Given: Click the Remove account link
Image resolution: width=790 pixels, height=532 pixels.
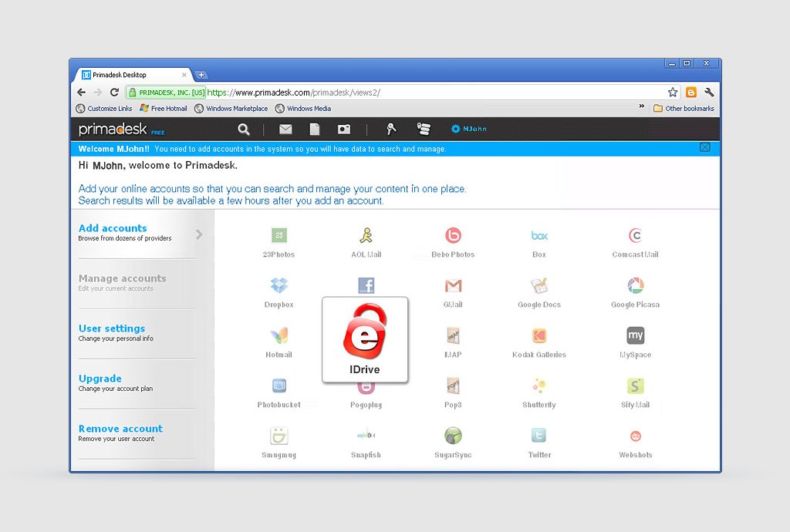Looking at the screenshot, I should (120, 429).
